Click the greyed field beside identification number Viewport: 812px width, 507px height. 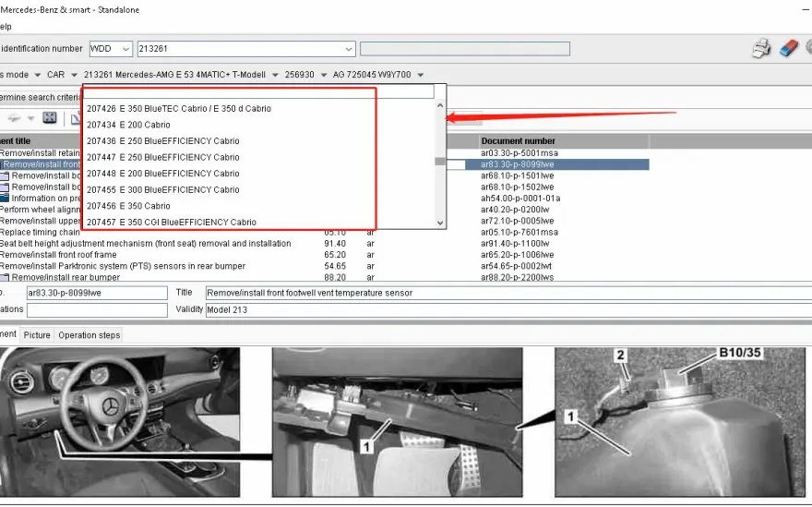pos(464,49)
